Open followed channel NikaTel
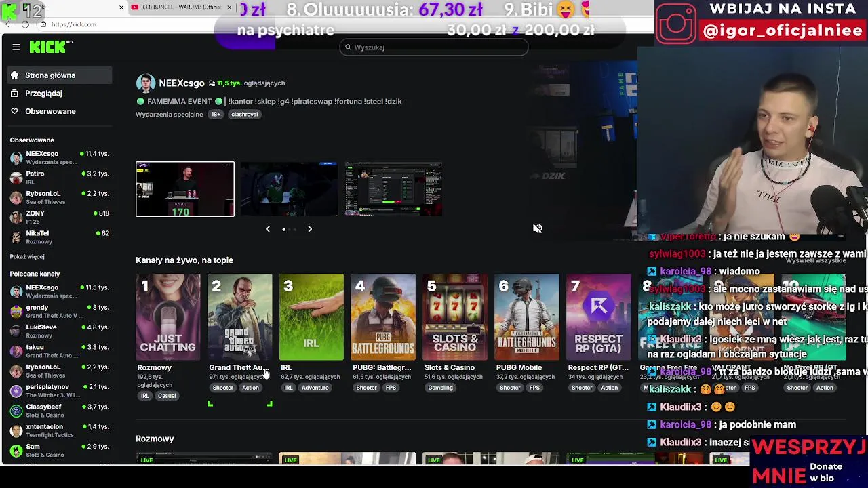The image size is (868, 488). click(60, 237)
